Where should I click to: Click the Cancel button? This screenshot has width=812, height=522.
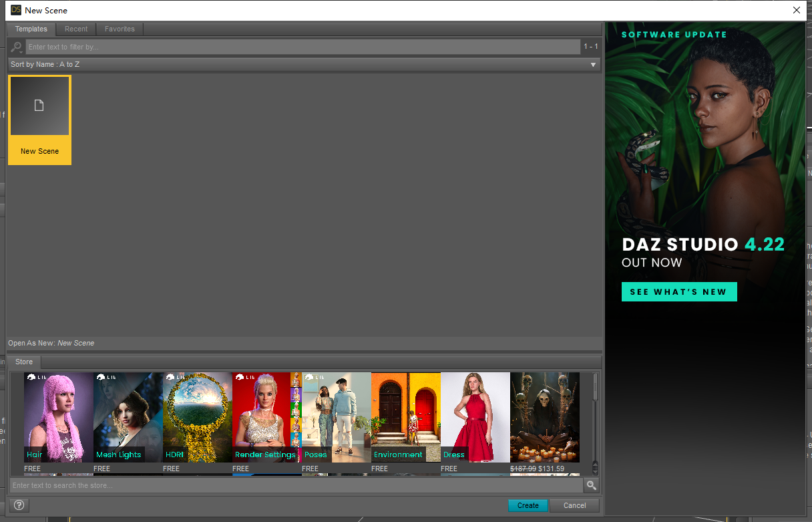click(574, 505)
